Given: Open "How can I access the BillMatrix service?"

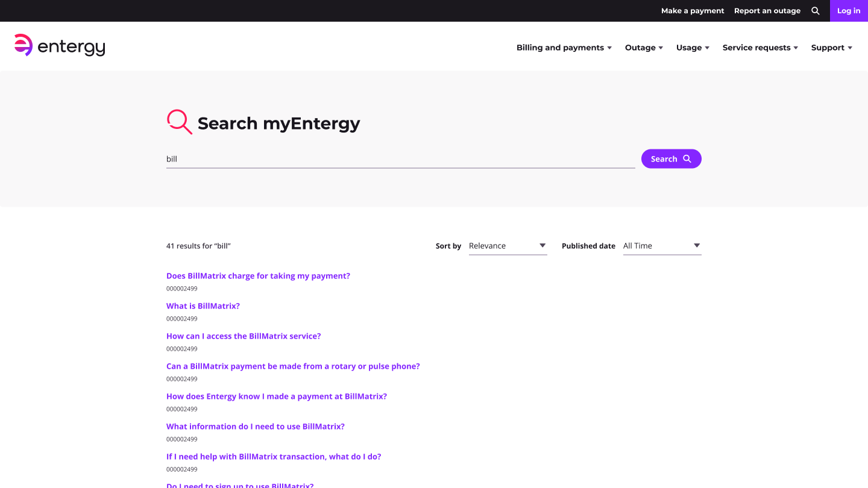Looking at the screenshot, I should (244, 336).
